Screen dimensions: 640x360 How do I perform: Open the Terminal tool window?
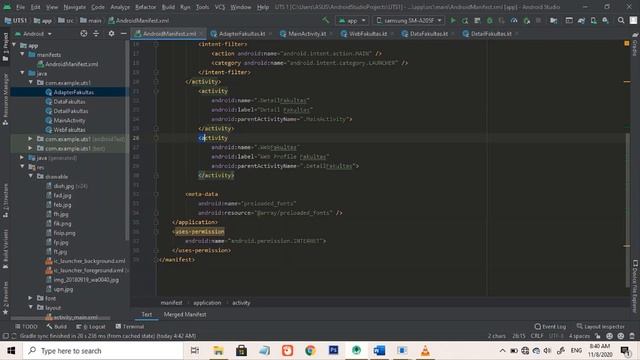coord(130,327)
